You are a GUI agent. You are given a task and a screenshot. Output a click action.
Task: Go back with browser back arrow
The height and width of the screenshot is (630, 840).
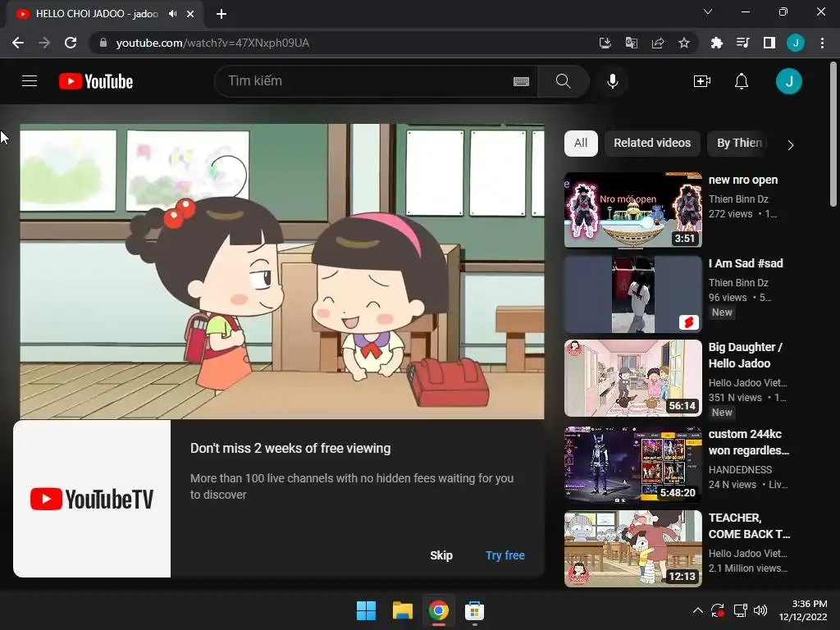pyautogui.click(x=18, y=43)
